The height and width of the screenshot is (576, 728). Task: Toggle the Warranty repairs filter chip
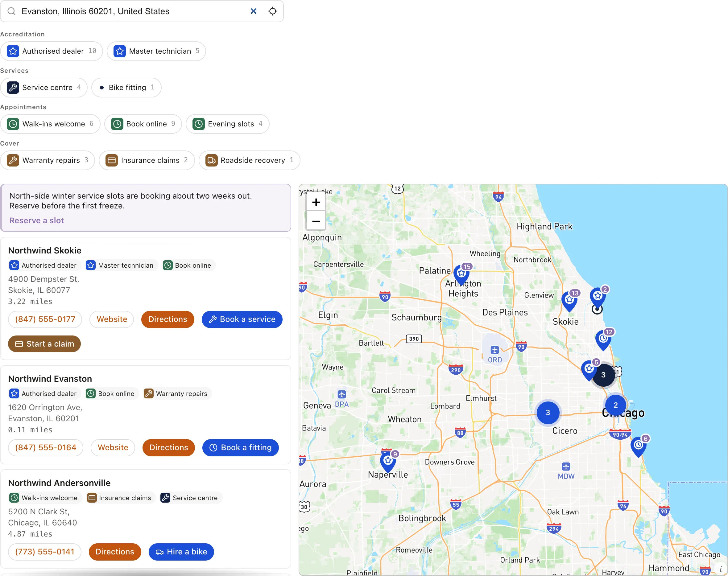coord(48,160)
